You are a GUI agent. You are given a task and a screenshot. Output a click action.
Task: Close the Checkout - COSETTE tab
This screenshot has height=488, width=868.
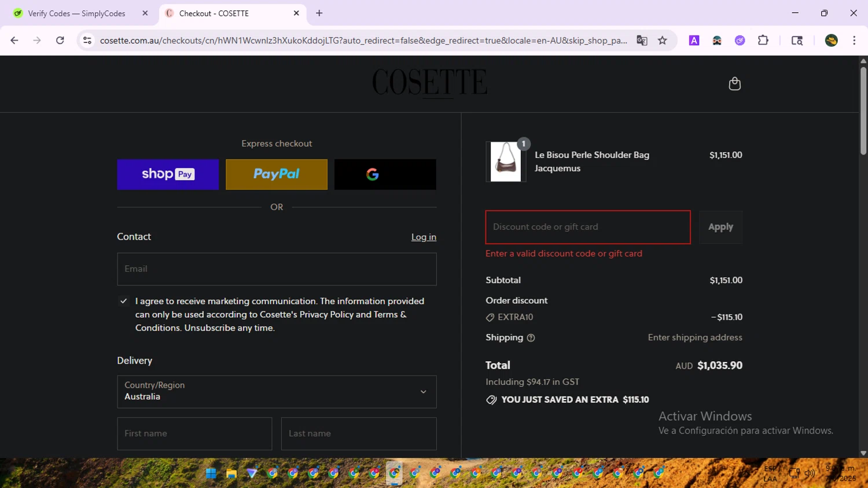tap(296, 13)
